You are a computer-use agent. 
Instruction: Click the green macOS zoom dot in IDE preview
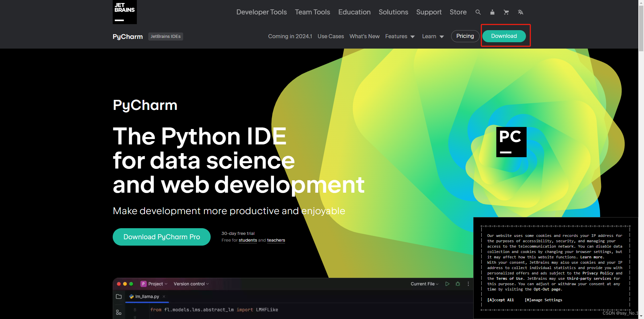(131, 284)
